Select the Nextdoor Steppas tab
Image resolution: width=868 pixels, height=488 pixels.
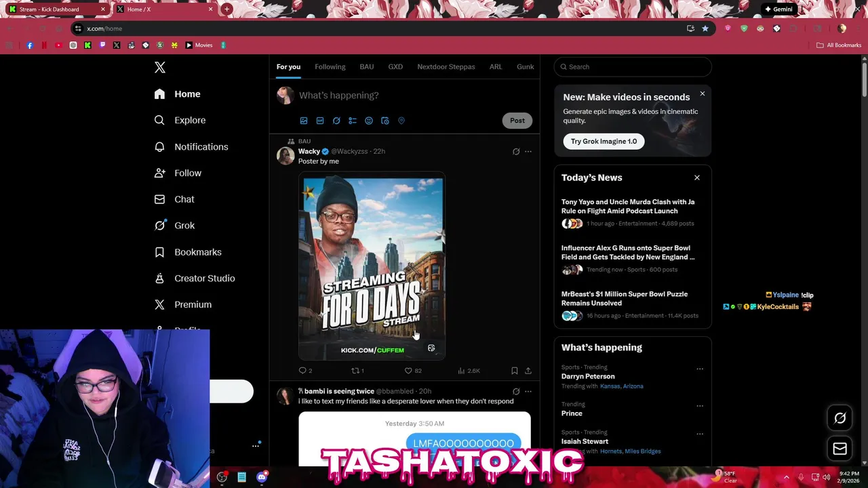(446, 66)
